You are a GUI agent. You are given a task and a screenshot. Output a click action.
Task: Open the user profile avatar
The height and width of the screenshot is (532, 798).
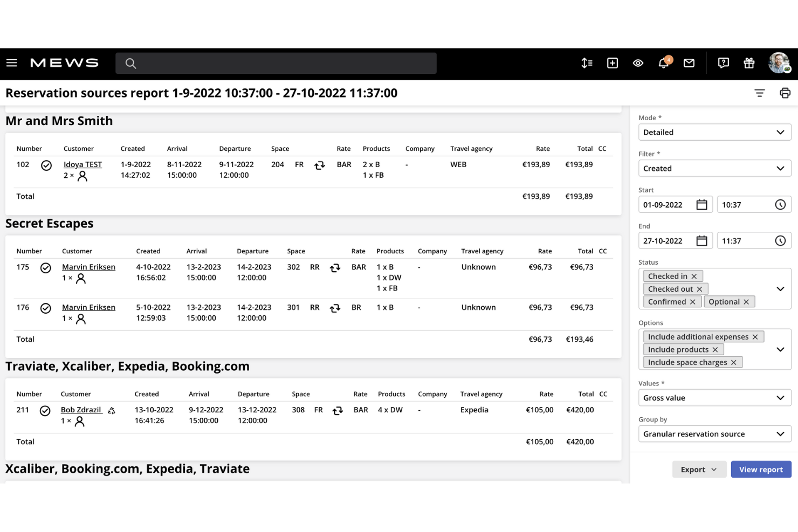(779, 63)
